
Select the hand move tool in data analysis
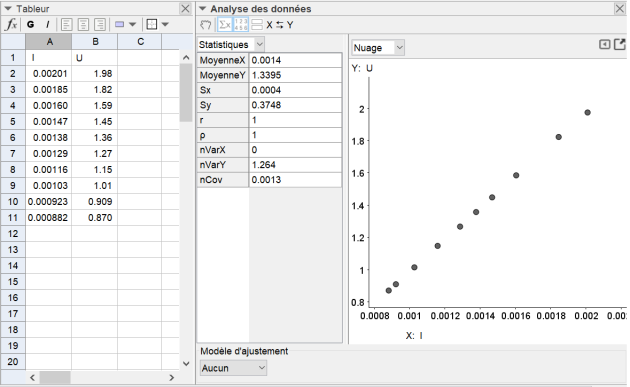pos(205,25)
